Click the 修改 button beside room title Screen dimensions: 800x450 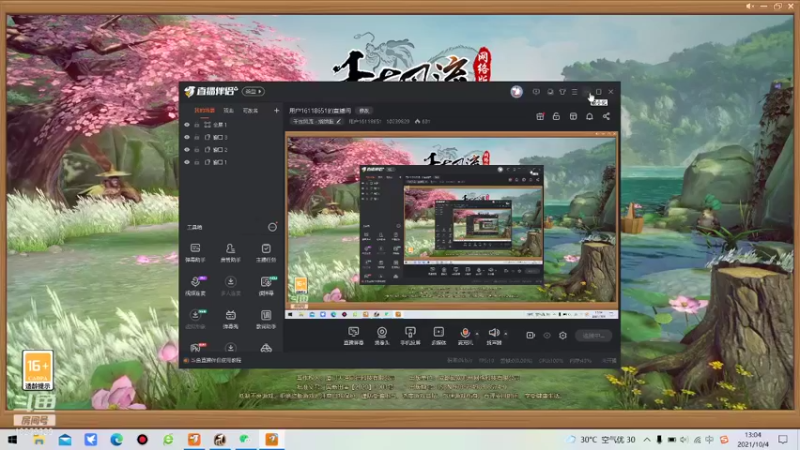click(364, 110)
